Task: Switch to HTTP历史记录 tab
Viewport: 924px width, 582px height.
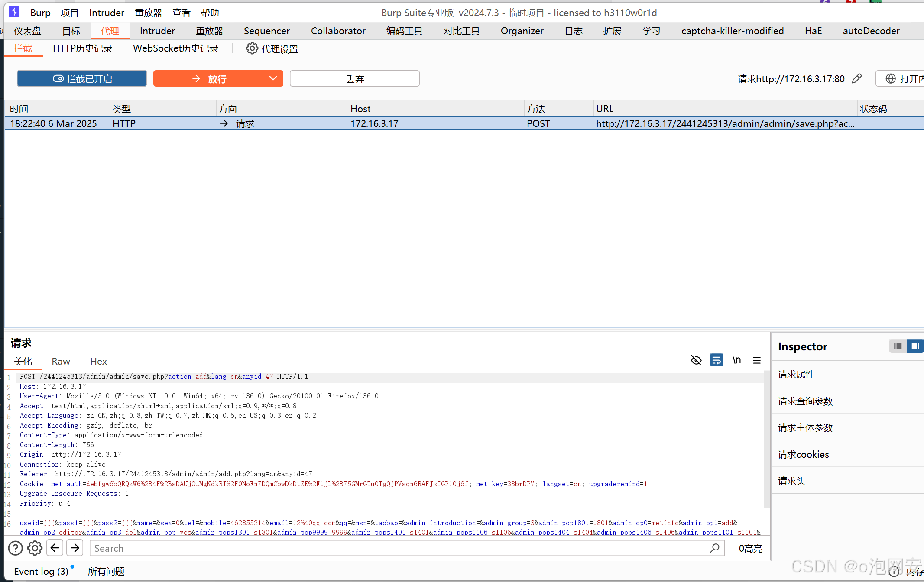Action: point(82,48)
